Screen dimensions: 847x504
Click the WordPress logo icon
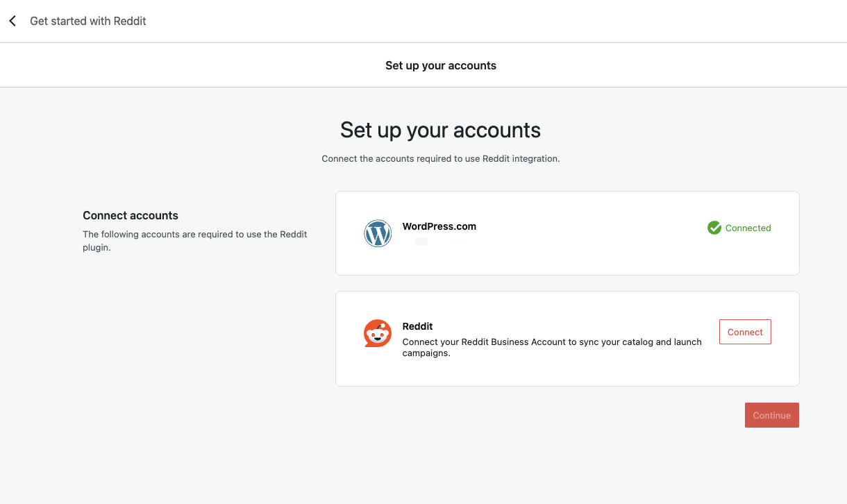(x=378, y=233)
